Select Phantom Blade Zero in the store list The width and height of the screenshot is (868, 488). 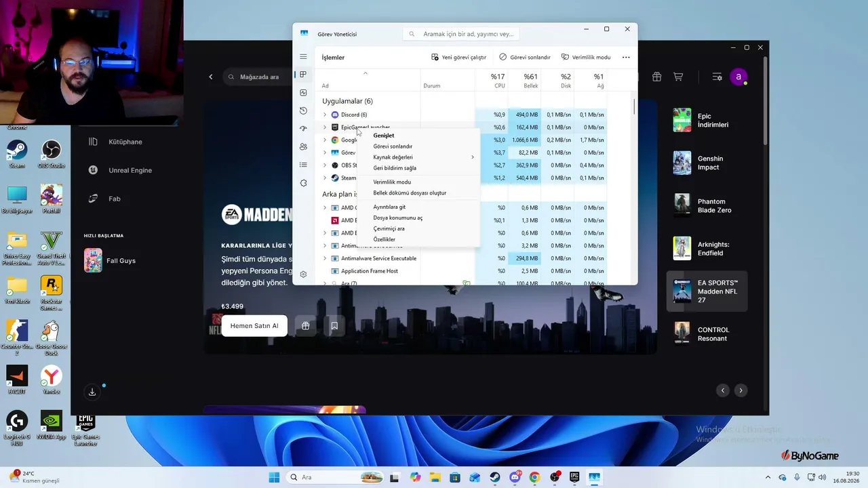click(x=707, y=206)
